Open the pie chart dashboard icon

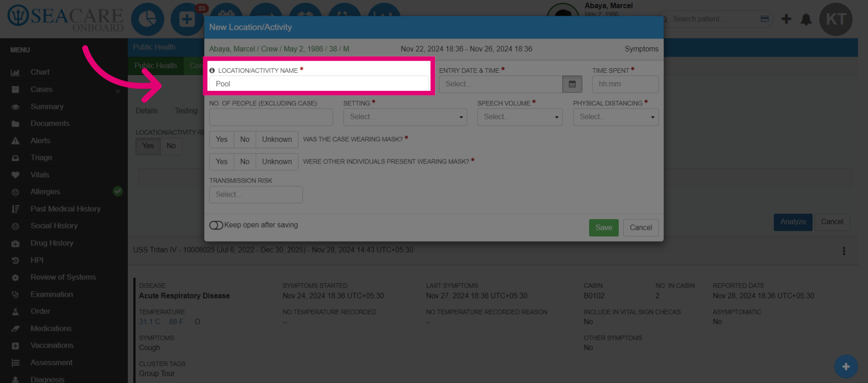147,19
